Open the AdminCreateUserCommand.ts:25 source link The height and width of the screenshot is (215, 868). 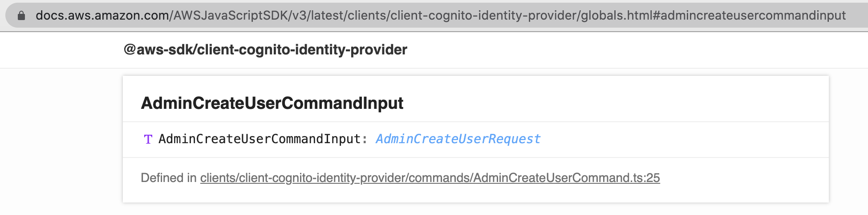[x=567, y=178]
